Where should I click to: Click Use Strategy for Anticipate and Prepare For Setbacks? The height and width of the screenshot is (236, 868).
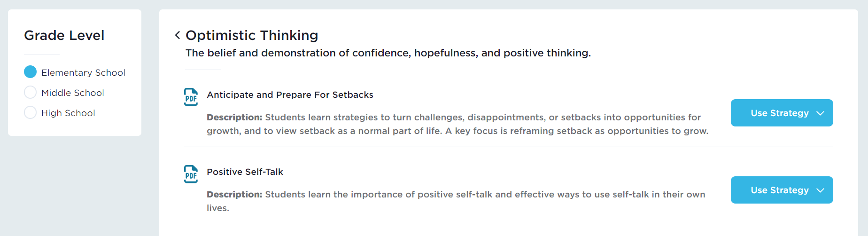[779, 113]
